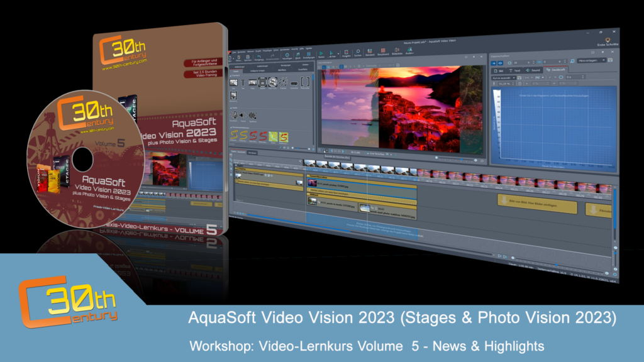644x362 pixels.
Task: Click the Ausgabe export icon
Action: [347, 53]
